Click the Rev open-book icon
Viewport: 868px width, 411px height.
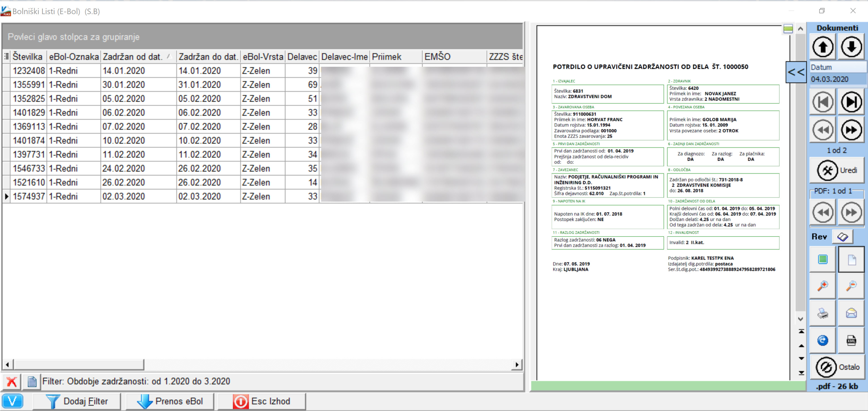coord(843,237)
